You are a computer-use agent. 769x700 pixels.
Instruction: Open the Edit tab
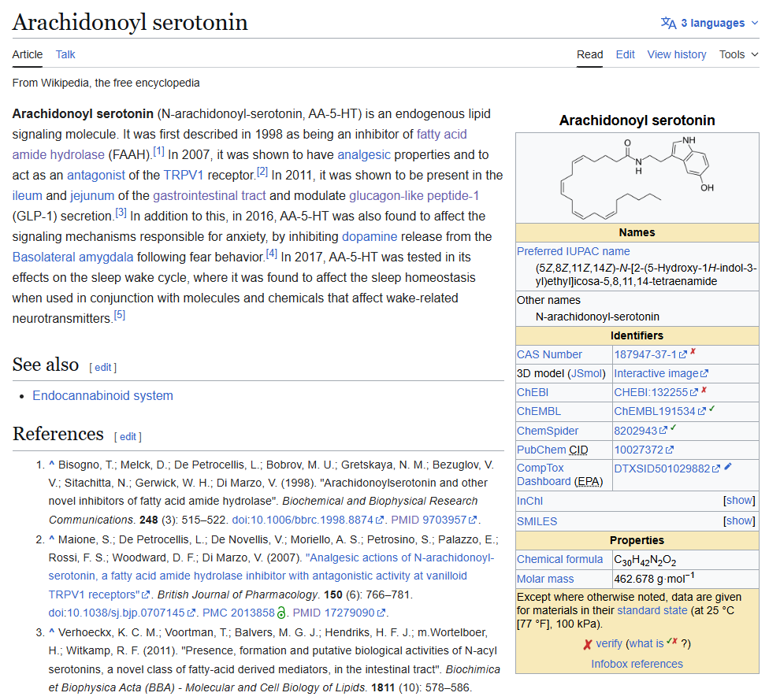(626, 54)
